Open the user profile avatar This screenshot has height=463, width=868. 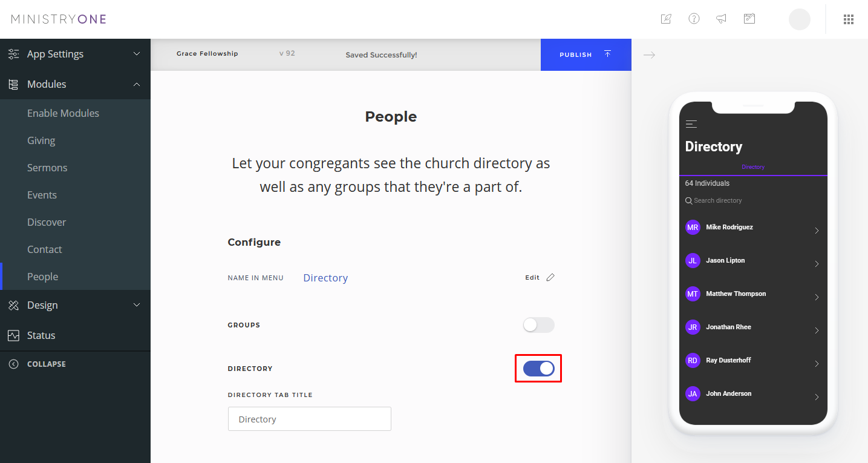(800, 19)
